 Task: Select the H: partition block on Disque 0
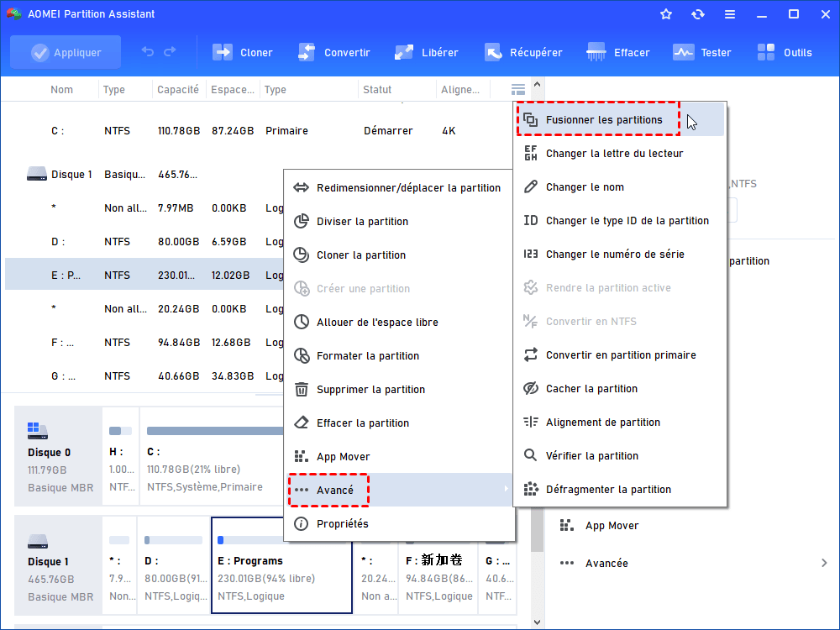[x=120, y=456]
